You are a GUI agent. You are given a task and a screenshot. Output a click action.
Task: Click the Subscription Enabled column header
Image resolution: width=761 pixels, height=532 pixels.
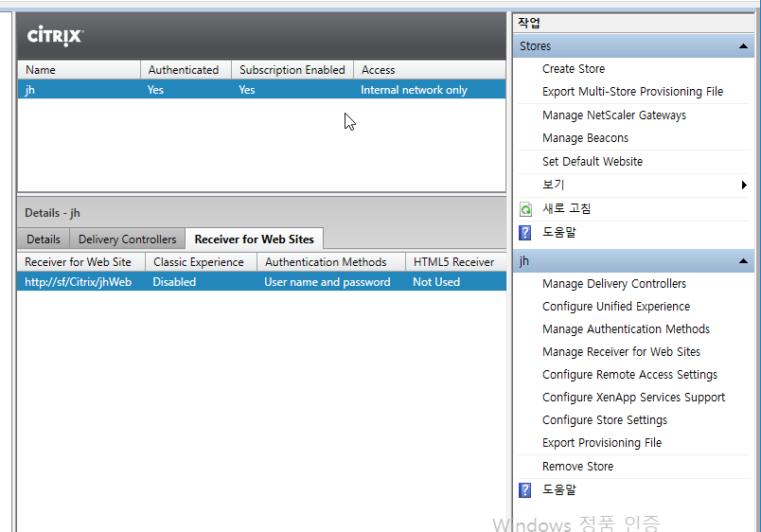point(292,70)
